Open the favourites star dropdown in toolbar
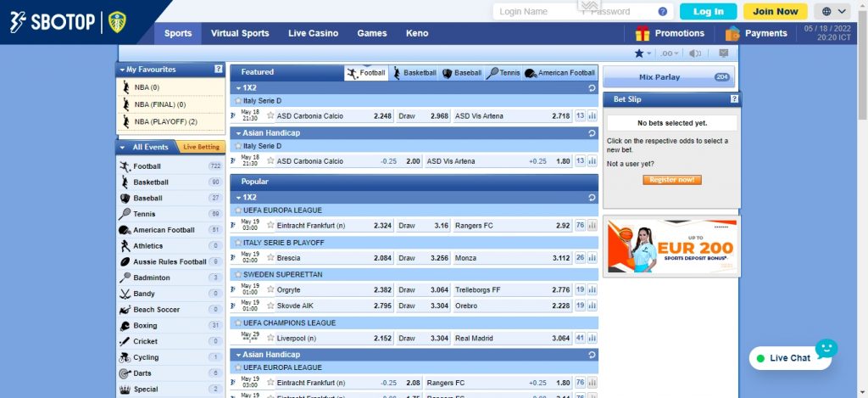The height and width of the screenshot is (398, 868). (x=643, y=53)
